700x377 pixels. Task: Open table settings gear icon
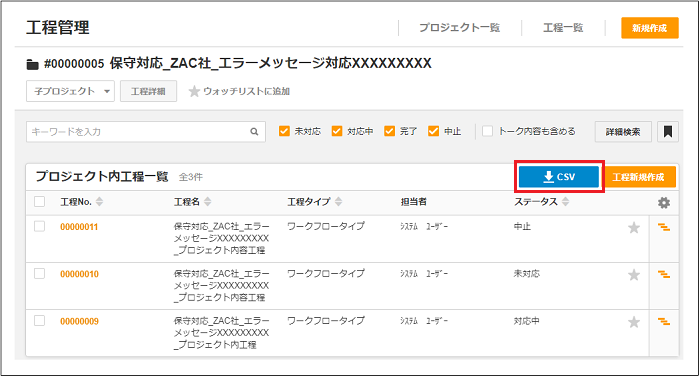[x=664, y=203]
